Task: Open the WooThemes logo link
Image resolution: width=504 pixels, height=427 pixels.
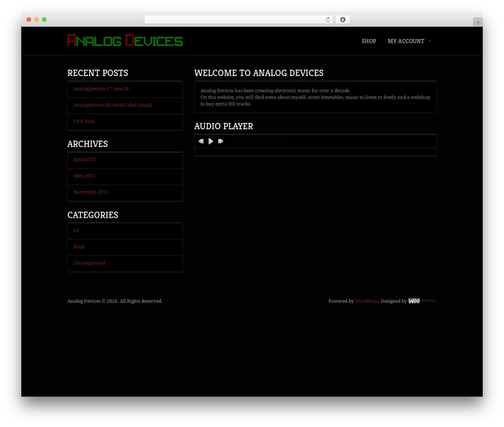Action: (422, 301)
